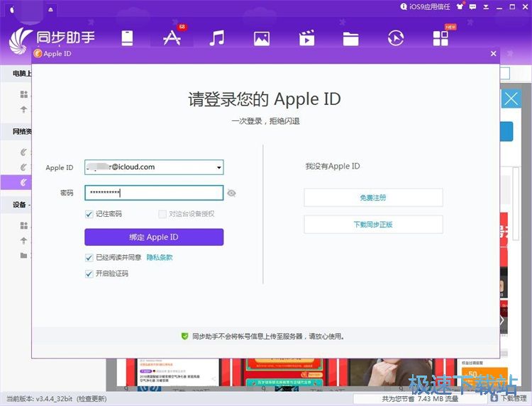Open the 隐私条款 link
Image resolution: width=532 pixels, height=406 pixels.
[160, 258]
